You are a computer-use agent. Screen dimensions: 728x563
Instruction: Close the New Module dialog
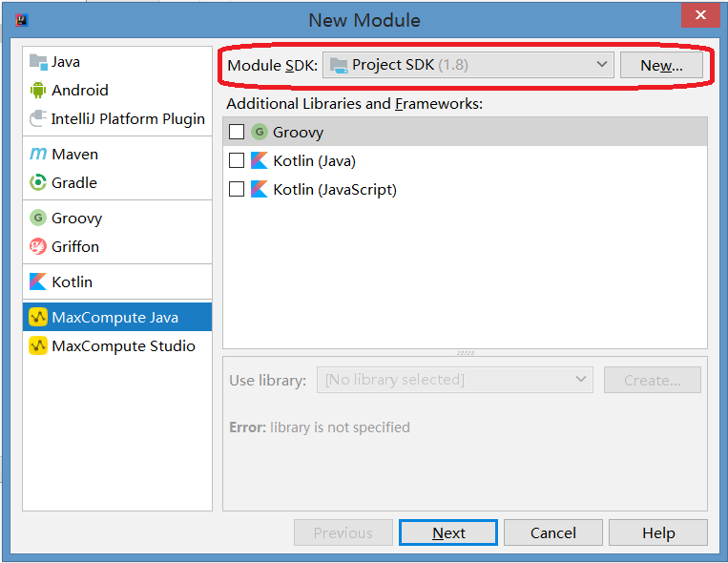coord(700,15)
